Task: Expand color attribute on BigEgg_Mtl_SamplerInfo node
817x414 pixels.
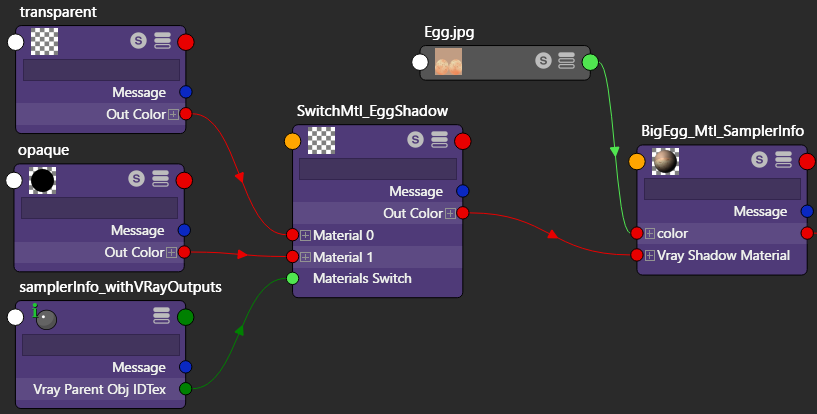Action: pyautogui.click(x=650, y=233)
